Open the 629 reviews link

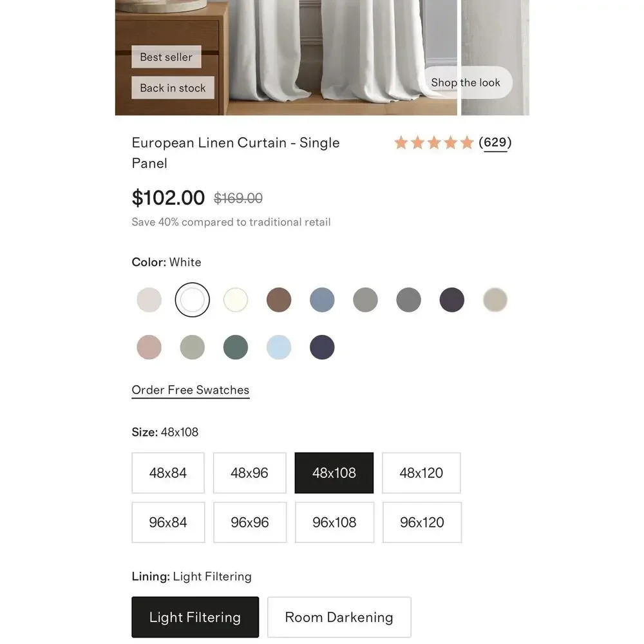tap(495, 142)
